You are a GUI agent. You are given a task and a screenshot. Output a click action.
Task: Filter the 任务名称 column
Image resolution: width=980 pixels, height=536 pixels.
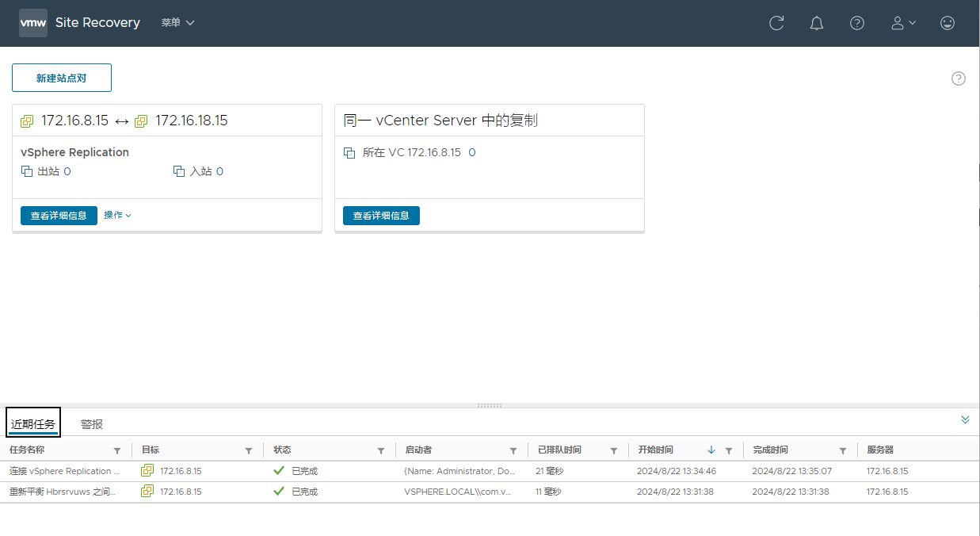[x=117, y=450]
